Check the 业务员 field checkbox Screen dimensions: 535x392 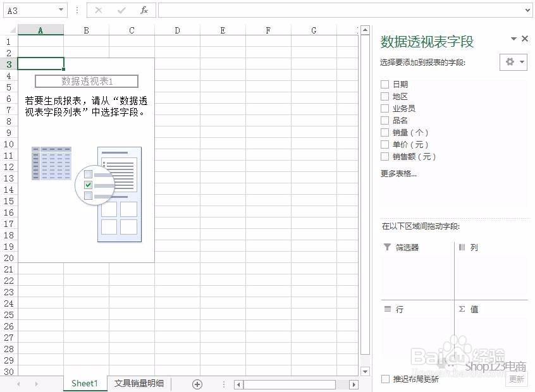tap(384, 108)
